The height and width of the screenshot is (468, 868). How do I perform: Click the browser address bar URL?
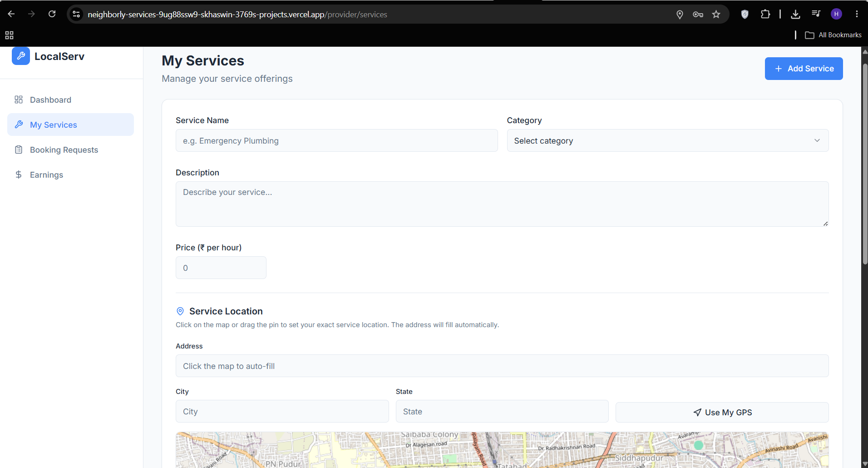237,15
